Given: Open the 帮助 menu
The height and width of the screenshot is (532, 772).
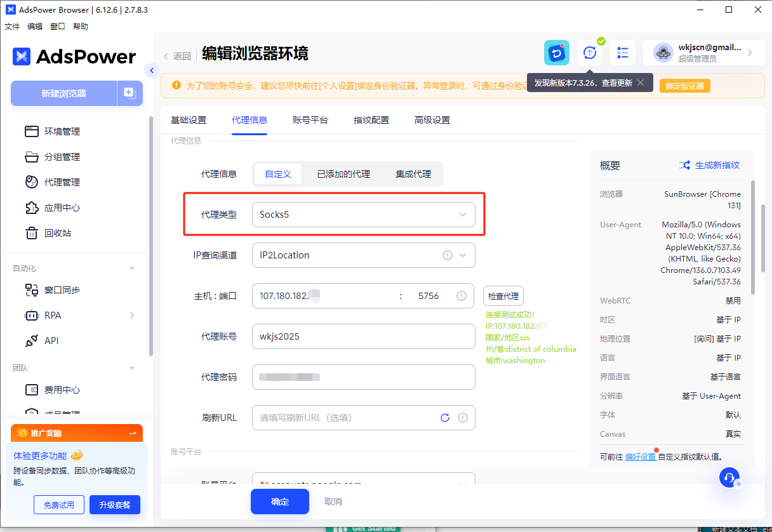Looking at the screenshot, I should click(81, 27).
